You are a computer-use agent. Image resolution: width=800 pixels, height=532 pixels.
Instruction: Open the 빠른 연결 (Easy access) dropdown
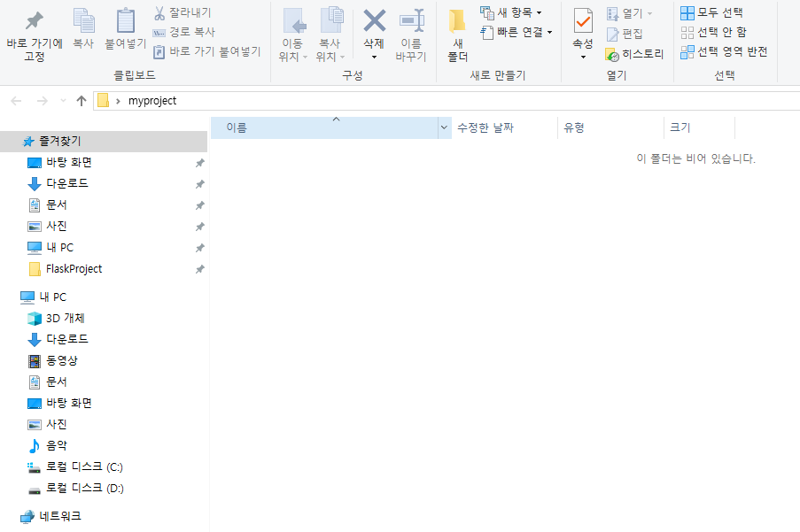[517, 32]
